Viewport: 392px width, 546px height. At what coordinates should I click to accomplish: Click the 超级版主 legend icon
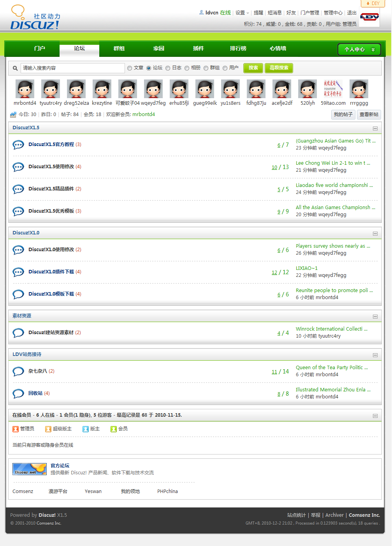coord(48,429)
